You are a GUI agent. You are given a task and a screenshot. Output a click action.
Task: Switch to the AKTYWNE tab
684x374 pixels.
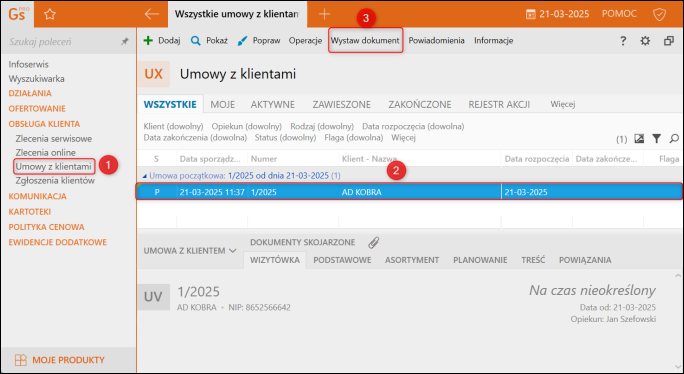coord(273,105)
